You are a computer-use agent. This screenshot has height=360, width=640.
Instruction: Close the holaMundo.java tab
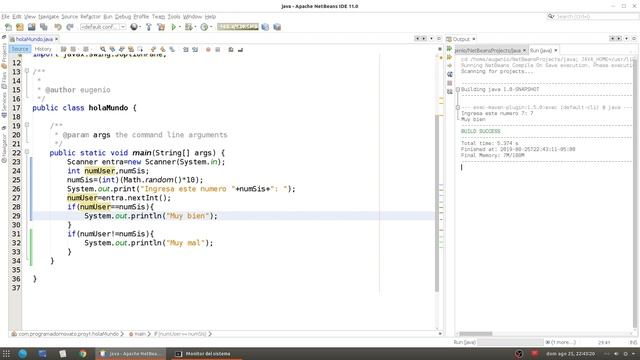click(x=57, y=39)
